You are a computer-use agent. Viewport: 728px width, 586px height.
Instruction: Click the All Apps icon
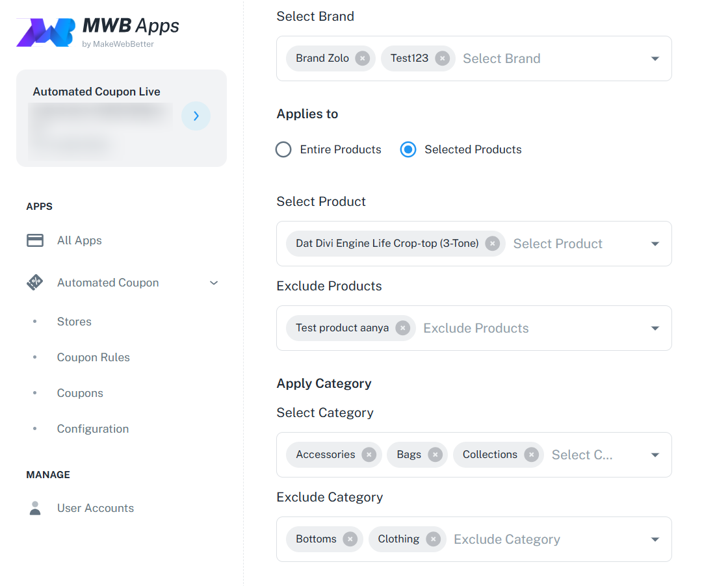[x=34, y=240]
